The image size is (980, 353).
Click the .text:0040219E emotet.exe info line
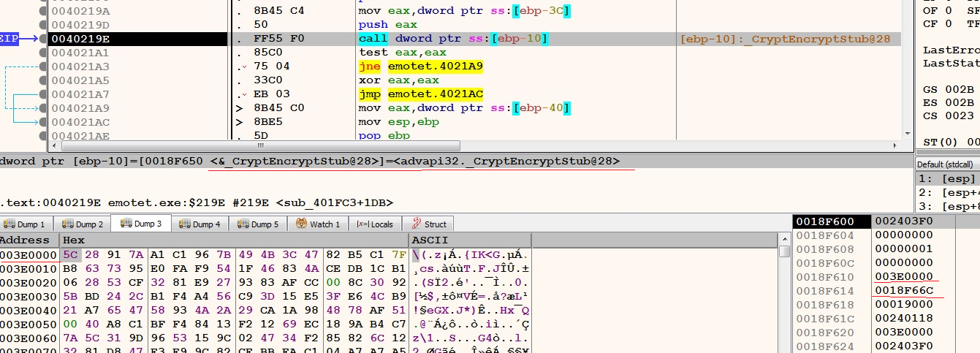[x=197, y=202]
